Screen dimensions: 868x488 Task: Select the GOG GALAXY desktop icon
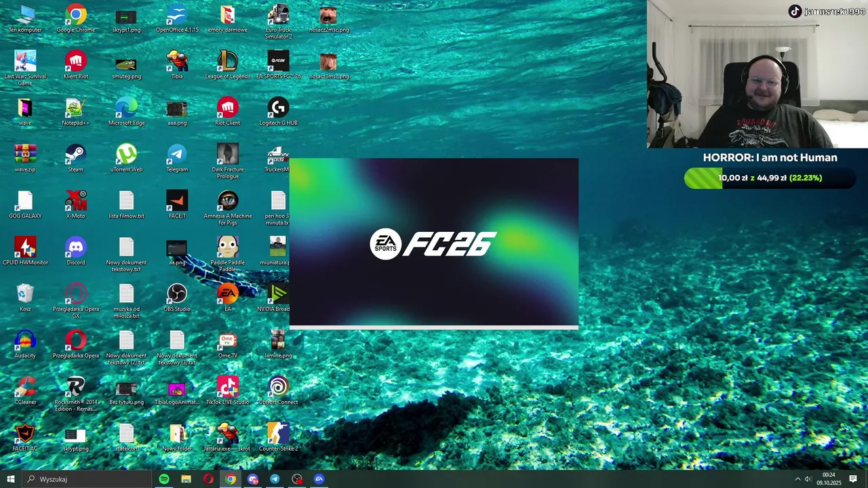pos(25,205)
